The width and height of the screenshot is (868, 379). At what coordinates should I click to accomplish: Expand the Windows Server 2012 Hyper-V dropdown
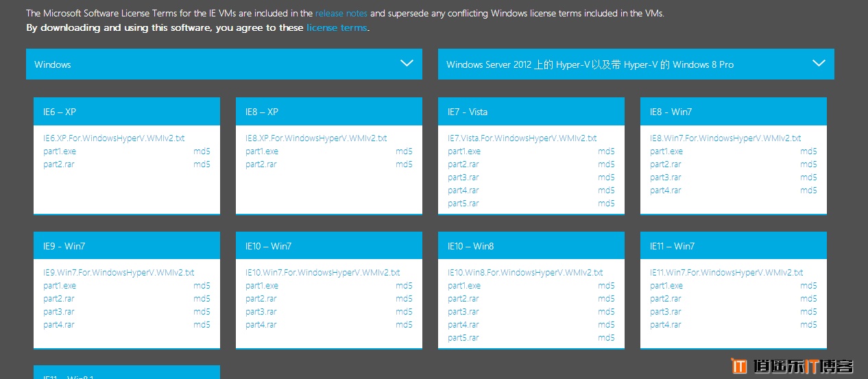coord(636,64)
